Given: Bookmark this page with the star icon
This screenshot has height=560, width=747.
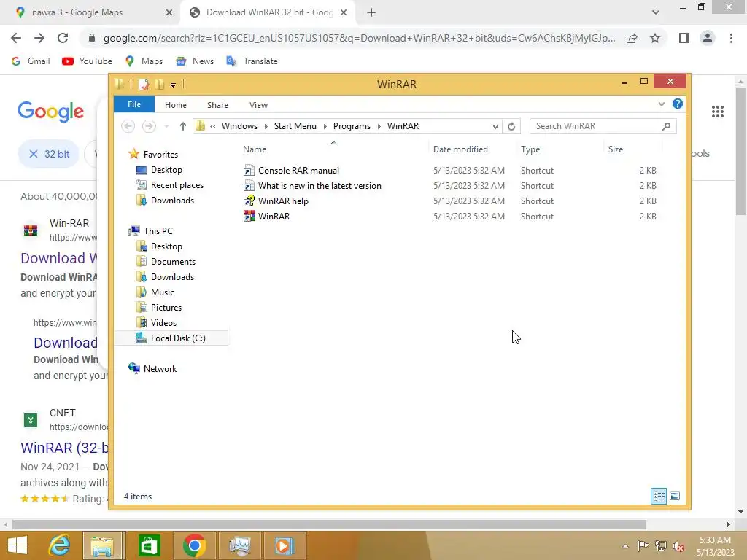Looking at the screenshot, I should pyautogui.click(x=655, y=38).
